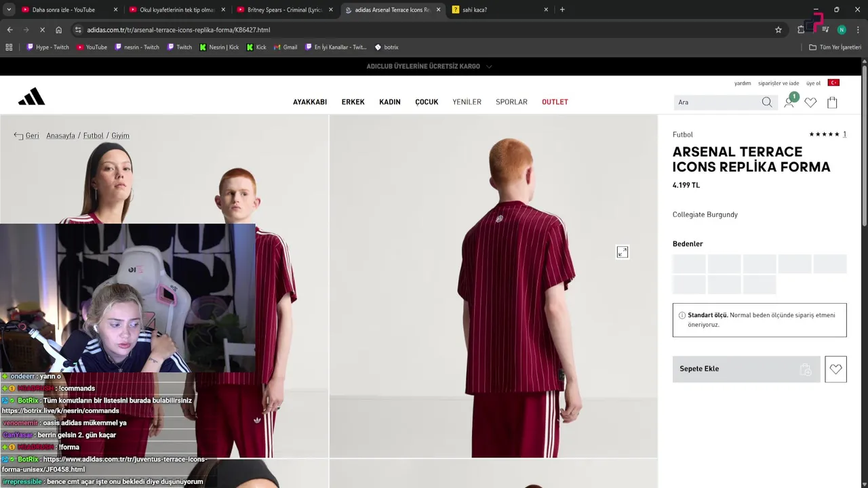The height and width of the screenshot is (488, 868).
Task: Go to Anasayfa breadcrumb link
Action: [x=60, y=136]
